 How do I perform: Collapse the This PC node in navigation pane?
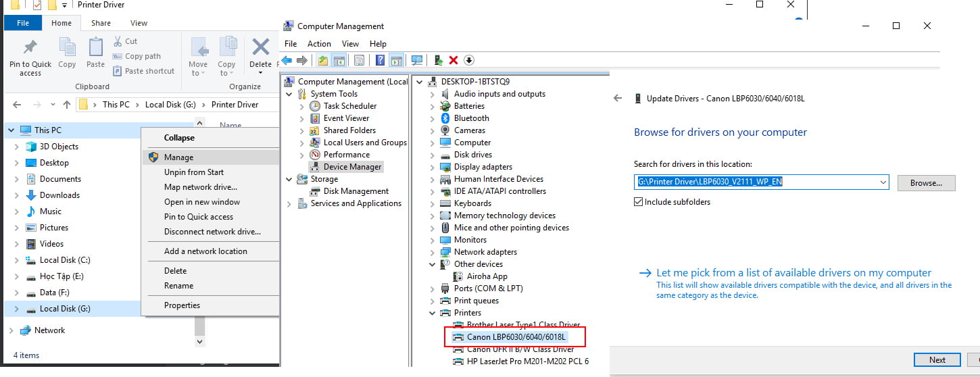coord(10,130)
